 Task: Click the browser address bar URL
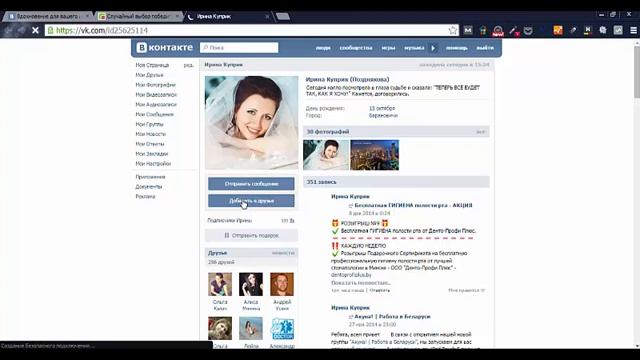tap(245, 30)
